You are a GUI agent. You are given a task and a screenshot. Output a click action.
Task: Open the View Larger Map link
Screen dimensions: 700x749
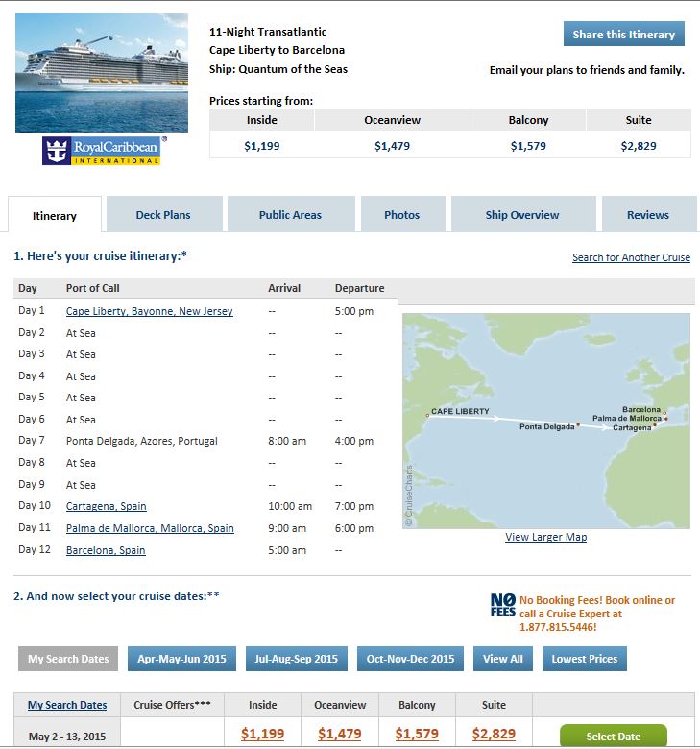pos(545,537)
